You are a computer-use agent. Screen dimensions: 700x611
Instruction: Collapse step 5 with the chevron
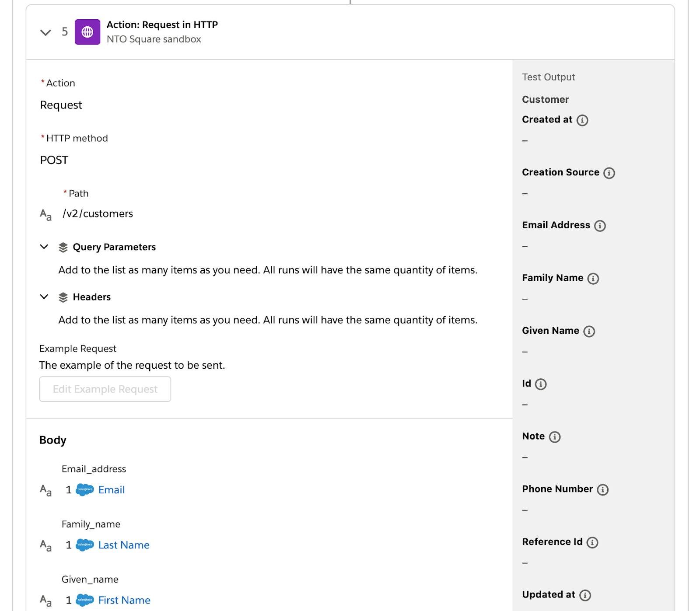point(45,32)
